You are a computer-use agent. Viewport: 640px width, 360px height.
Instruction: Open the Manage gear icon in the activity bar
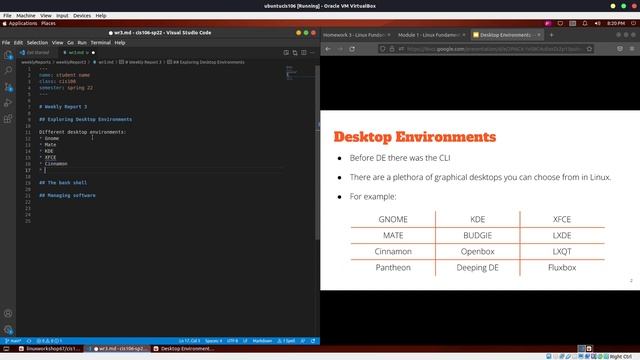8,329
